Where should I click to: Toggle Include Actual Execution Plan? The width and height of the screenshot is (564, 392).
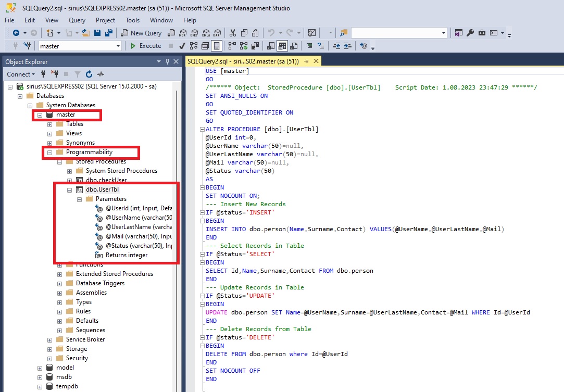(231, 46)
